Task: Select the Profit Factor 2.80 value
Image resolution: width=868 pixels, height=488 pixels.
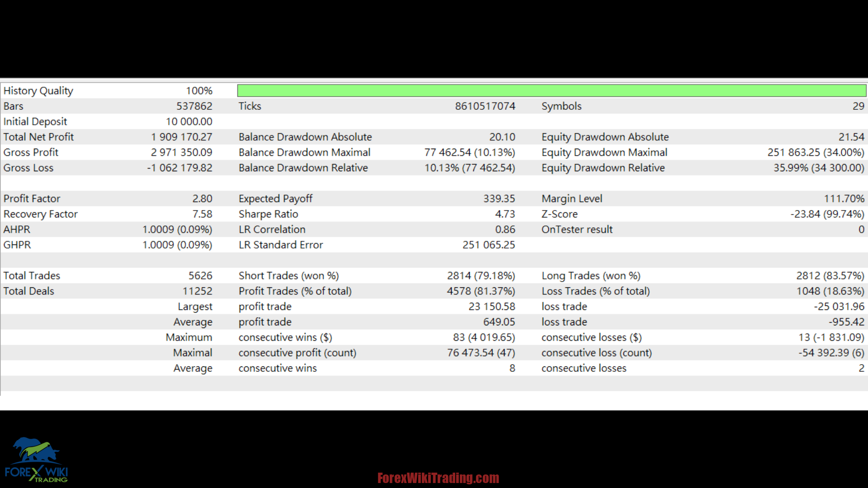Action: (x=202, y=198)
